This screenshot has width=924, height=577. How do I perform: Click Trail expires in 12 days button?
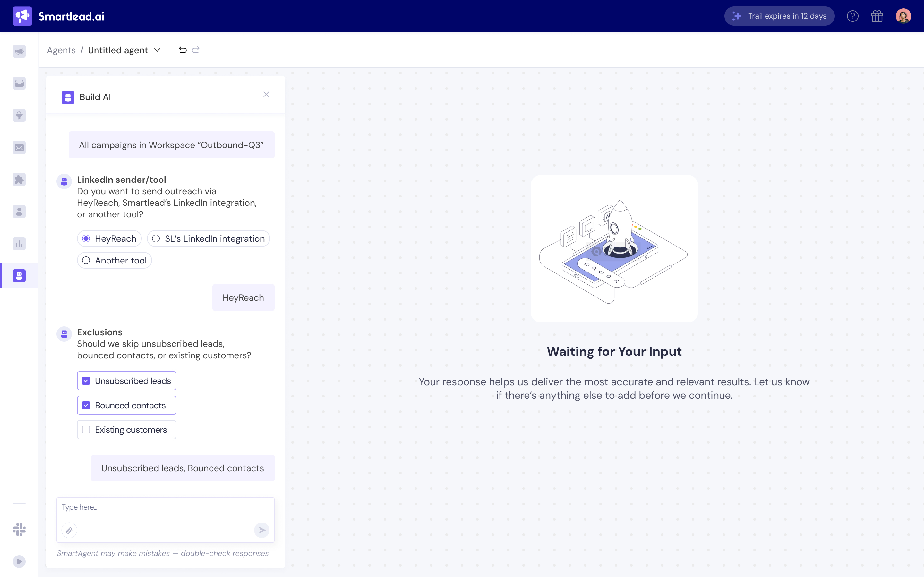pos(779,16)
